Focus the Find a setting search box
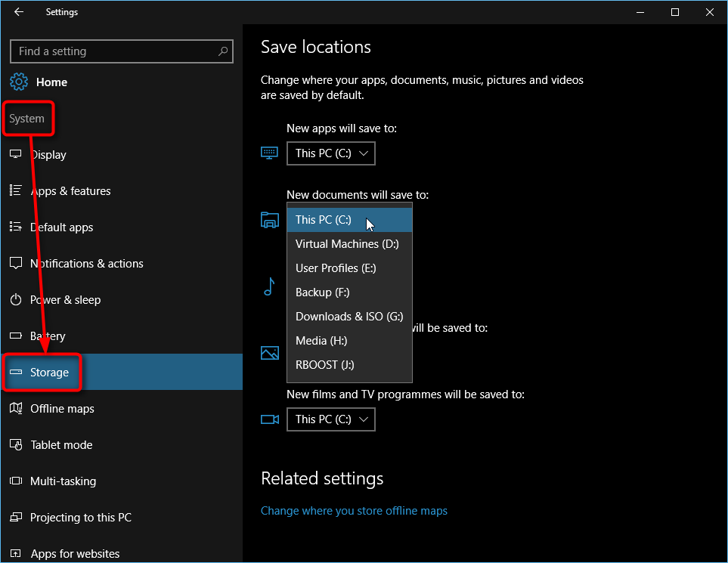 coord(122,51)
